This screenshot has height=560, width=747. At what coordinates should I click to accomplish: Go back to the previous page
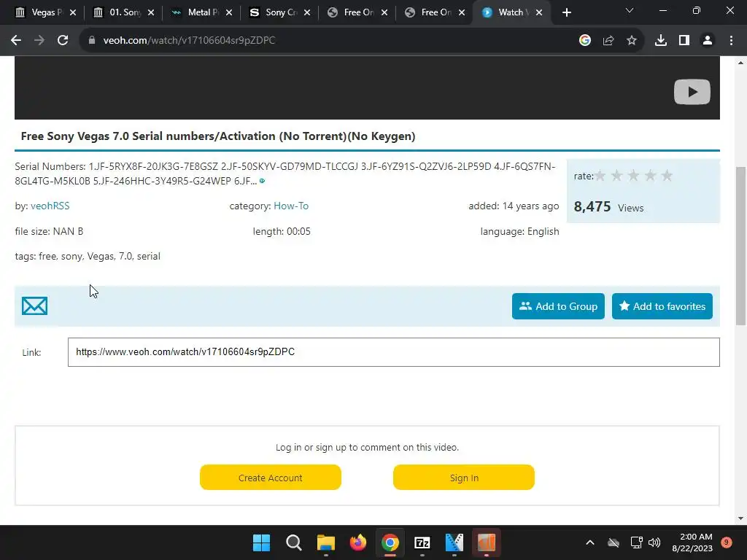pos(16,41)
